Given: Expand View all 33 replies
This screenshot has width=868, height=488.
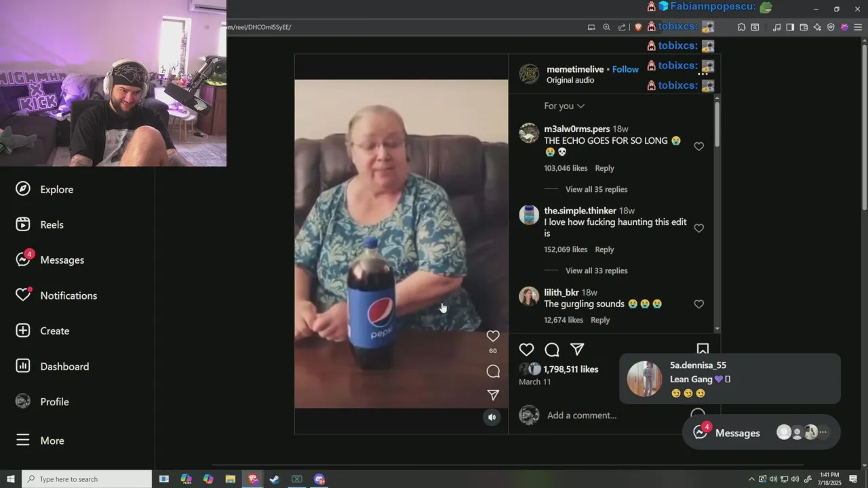Looking at the screenshot, I should (x=596, y=270).
